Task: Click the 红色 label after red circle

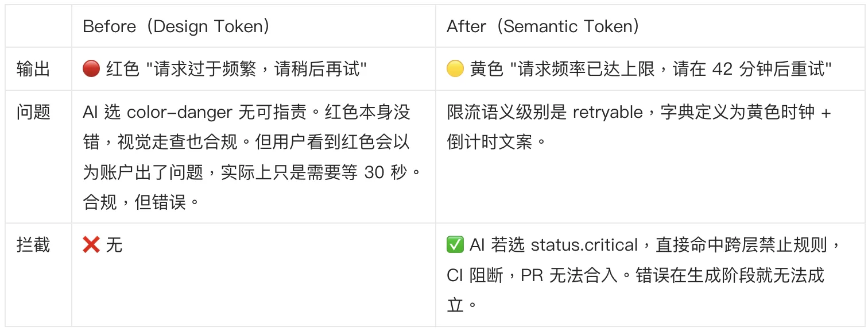Action: point(123,69)
